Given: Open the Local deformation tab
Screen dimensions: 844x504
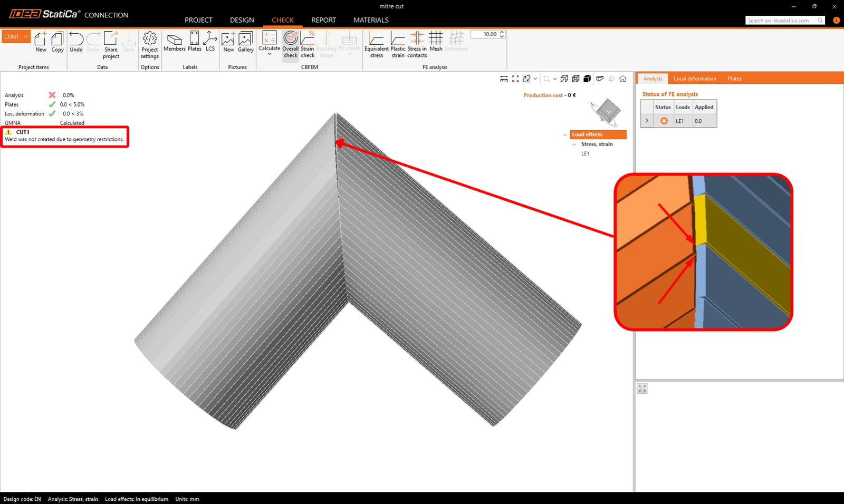Looking at the screenshot, I should [x=695, y=79].
